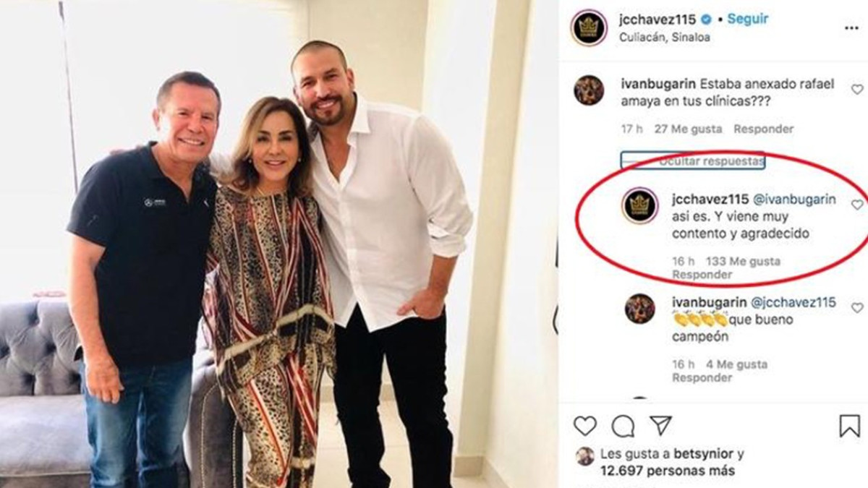Like the circled jcchavez115 reply
This screenshot has width=868, height=488.
(857, 205)
